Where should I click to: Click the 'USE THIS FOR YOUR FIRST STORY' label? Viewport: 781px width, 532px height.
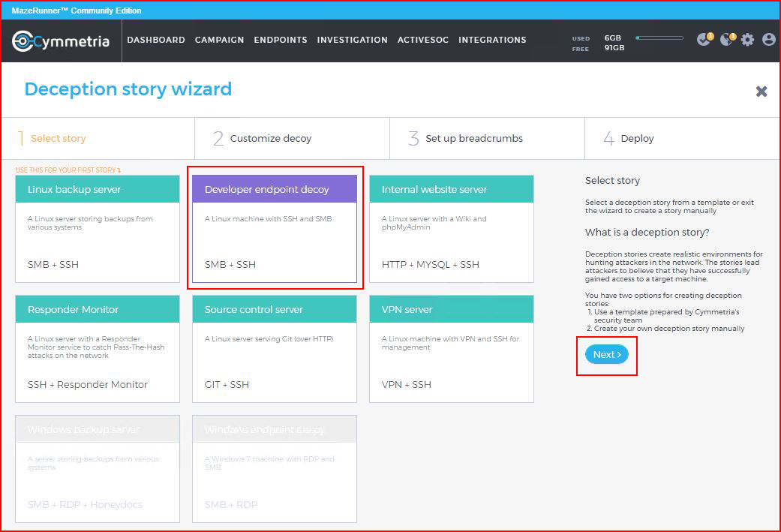coord(68,170)
